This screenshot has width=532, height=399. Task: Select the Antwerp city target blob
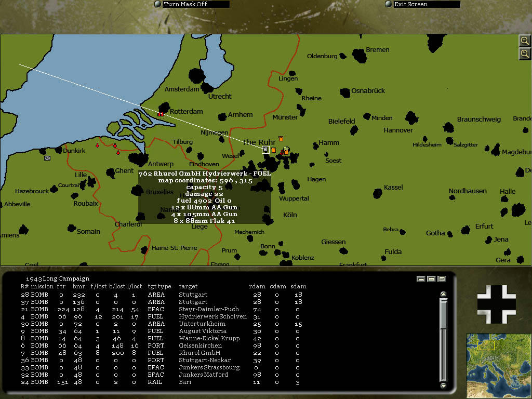click(x=138, y=159)
